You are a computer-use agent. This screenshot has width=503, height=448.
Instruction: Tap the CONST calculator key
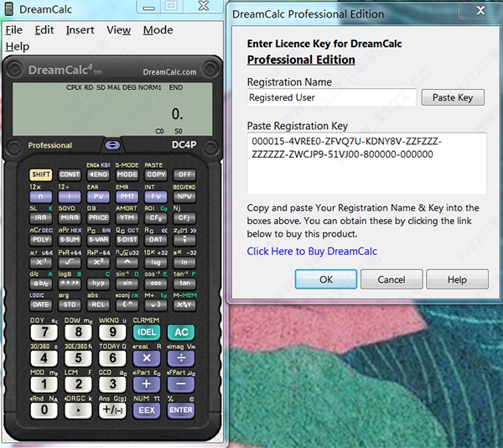pyautogui.click(x=70, y=175)
